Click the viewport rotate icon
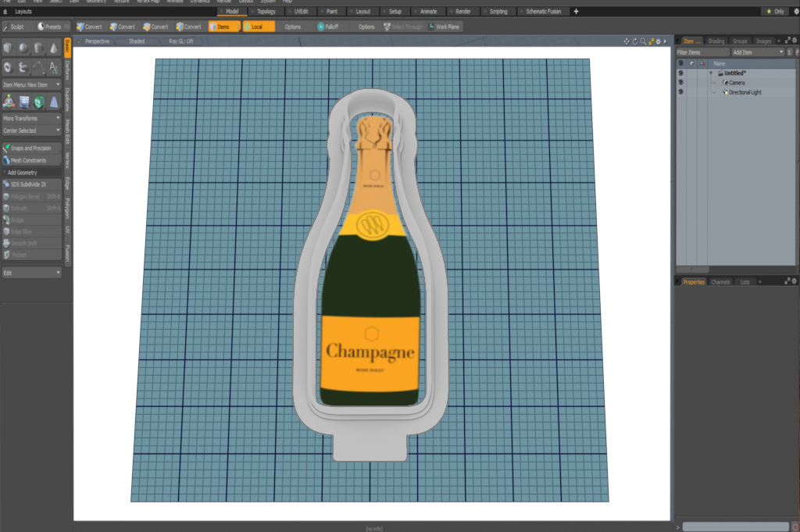Viewport: 800px width, 532px height. coord(634,41)
